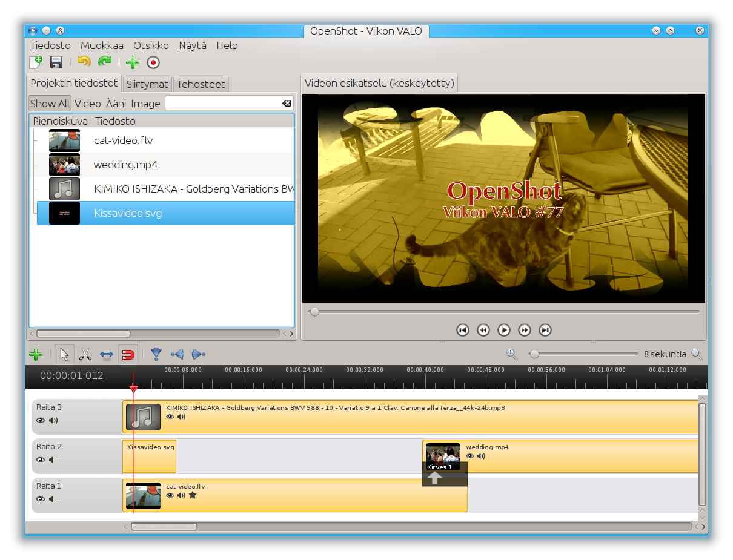733x560 pixels.
Task: Toggle the speaker on the cat-video.flv clip
Action: (181, 495)
